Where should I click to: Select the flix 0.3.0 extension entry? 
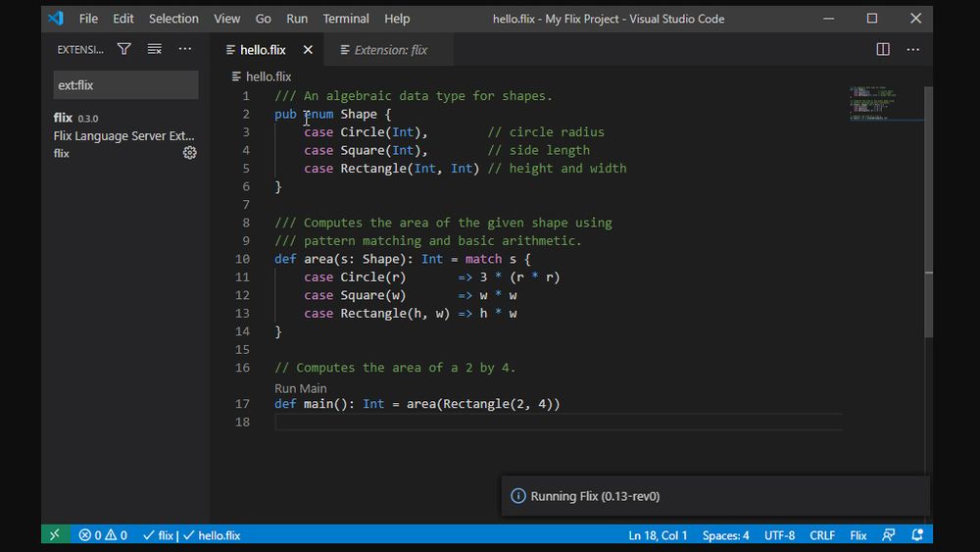pos(125,135)
